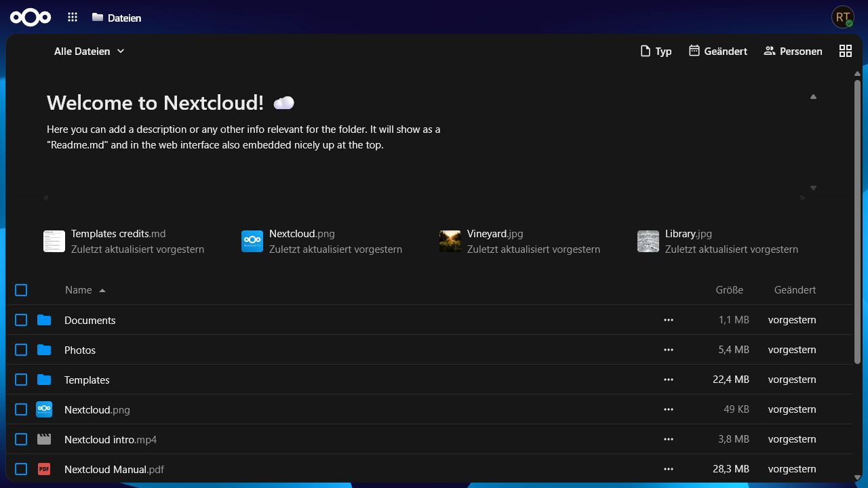Click the Nextcloud.png file icon in list
The height and width of the screenshot is (488, 868).
click(44, 409)
